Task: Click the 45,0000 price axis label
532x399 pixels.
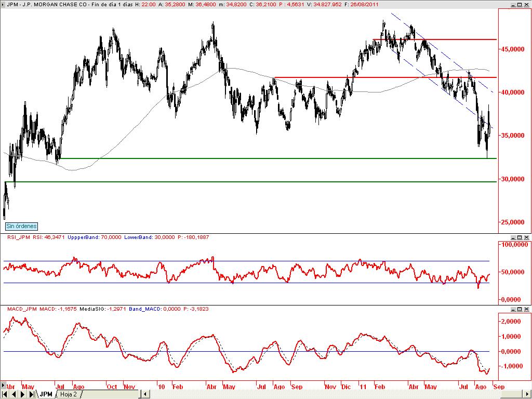Action: click(513, 49)
